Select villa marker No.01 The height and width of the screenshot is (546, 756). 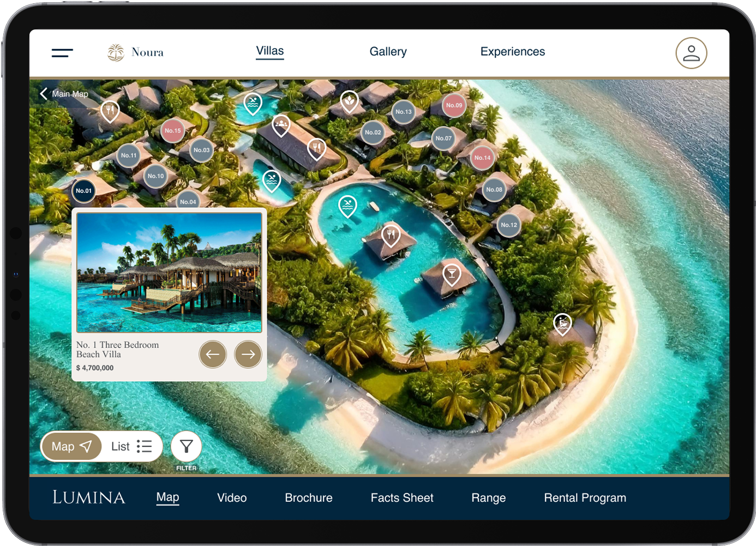tap(83, 191)
